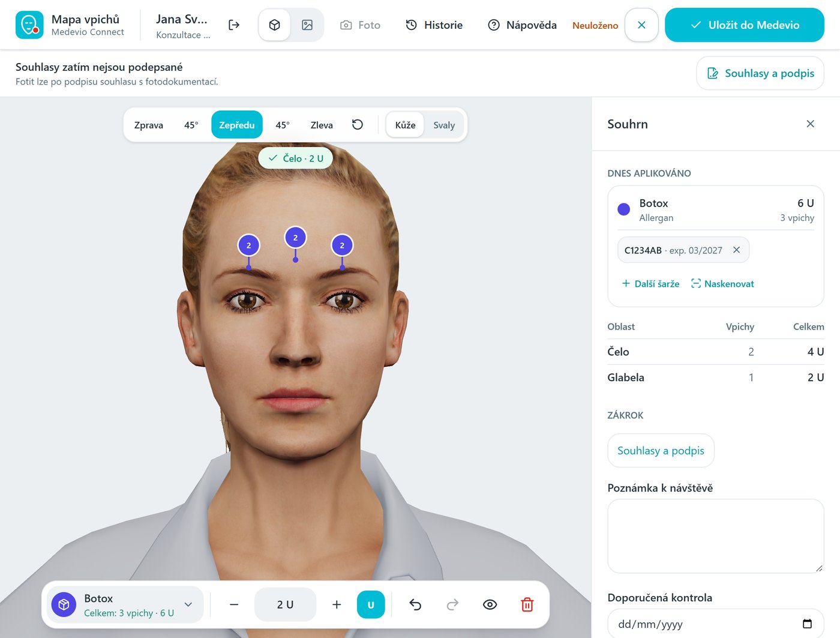Discard changes with the X button
840x638 pixels.
[x=641, y=25]
